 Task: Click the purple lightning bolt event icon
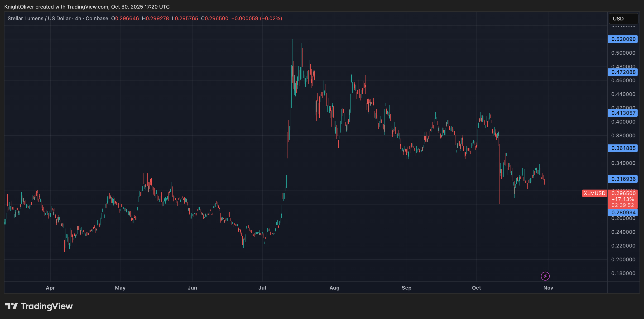tap(545, 276)
